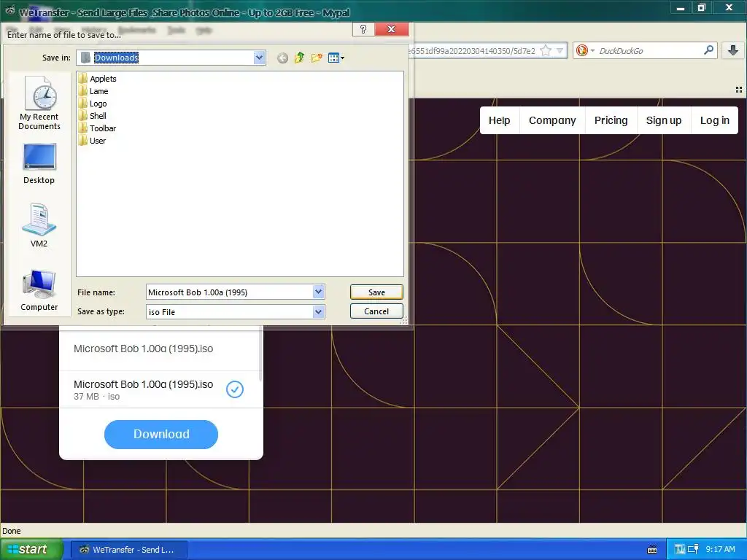Open the View Menu icon dropdown
Screen dimensions: 747x560
point(336,58)
